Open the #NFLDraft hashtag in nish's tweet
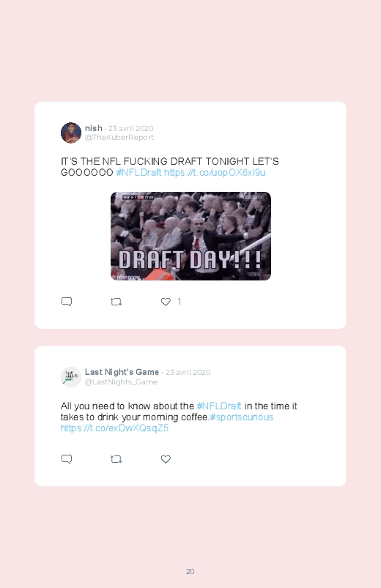381x588 pixels. point(138,173)
